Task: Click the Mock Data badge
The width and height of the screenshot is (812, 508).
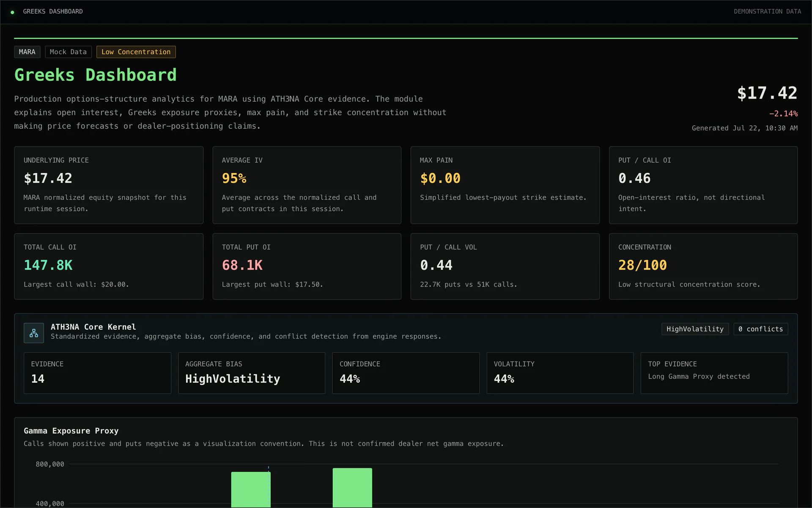Action: (68, 52)
